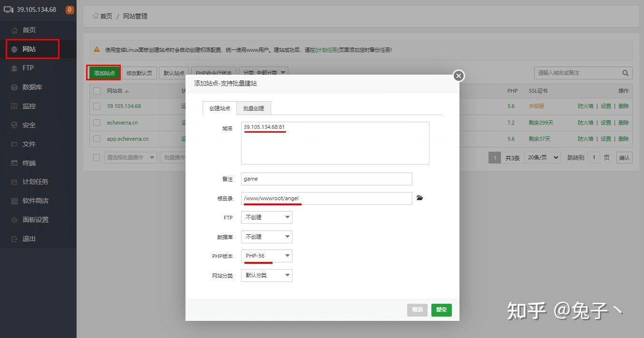The height and width of the screenshot is (338, 644).
Task: Open the [计划任务] link in the notice
Action: [x=327, y=49]
